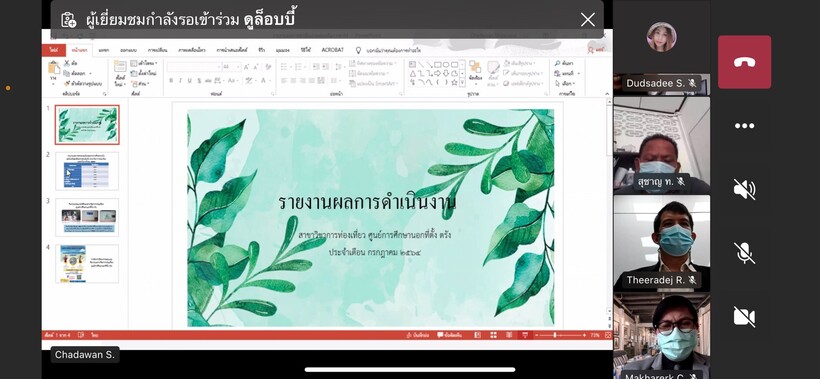
Task: Open the Layout dropdown in slides group
Action: pyautogui.click(x=144, y=63)
